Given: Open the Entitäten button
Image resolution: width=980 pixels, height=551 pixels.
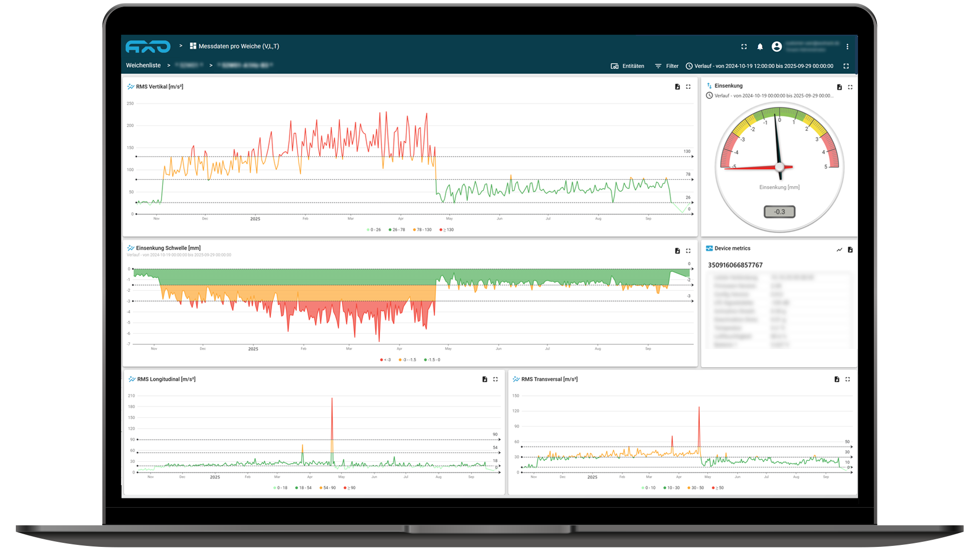Looking at the screenshot, I should tap(627, 66).
